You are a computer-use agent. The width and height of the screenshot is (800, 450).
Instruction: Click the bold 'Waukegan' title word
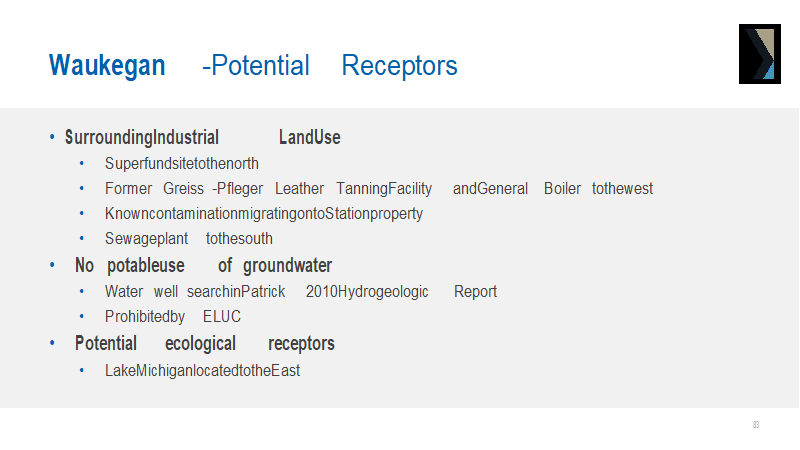(x=107, y=66)
